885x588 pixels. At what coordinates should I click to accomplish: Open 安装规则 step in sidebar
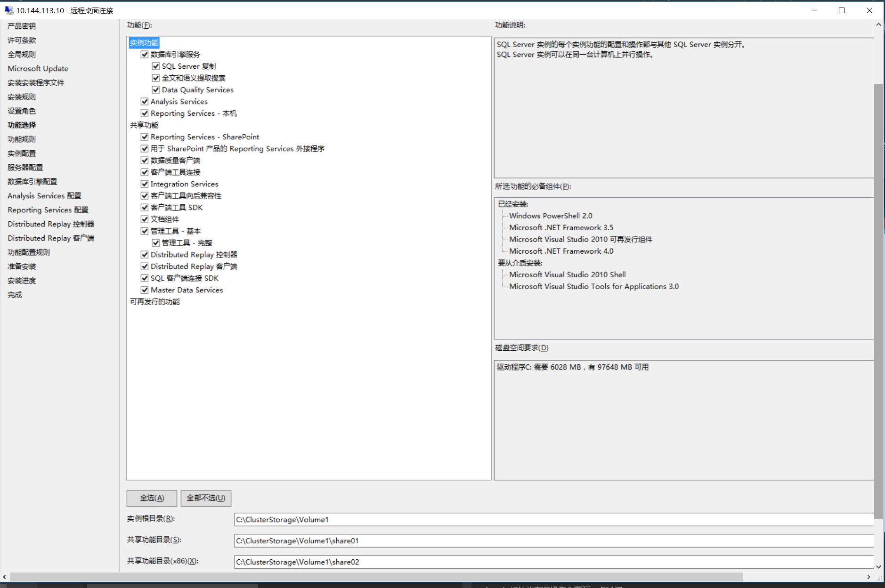22,97
